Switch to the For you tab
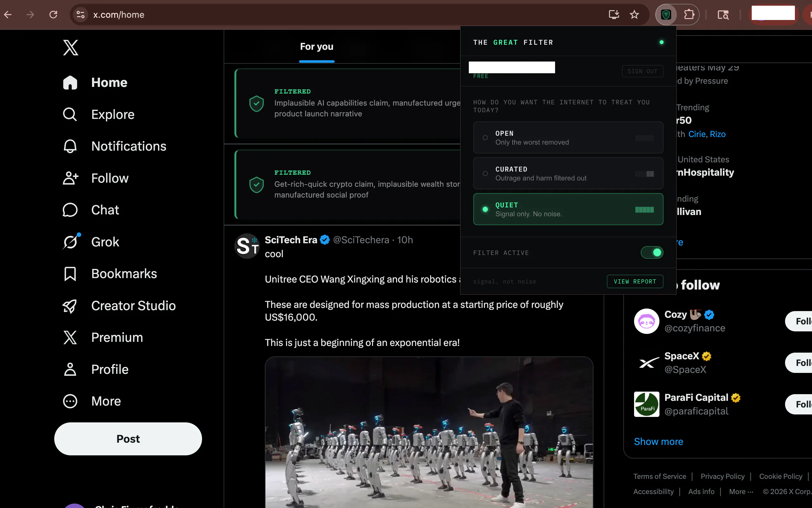 click(317, 47)
